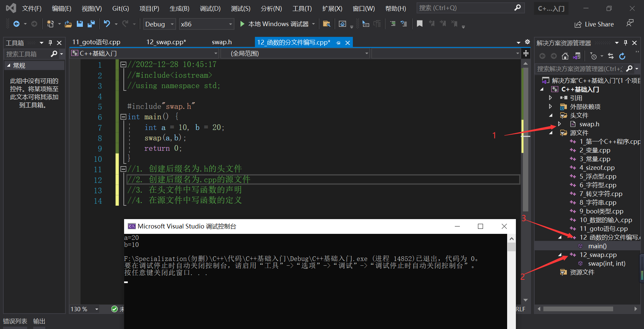Viewport: 644px width, 329px height.
Task: Open the (全局范围) scope dropdown
Action: pyautogui.click(x=295, y=54)
